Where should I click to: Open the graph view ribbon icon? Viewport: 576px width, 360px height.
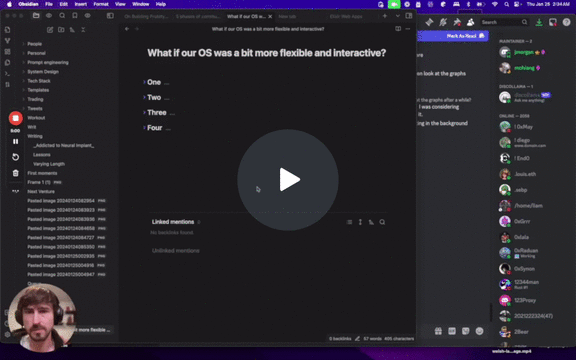(7, 41)
